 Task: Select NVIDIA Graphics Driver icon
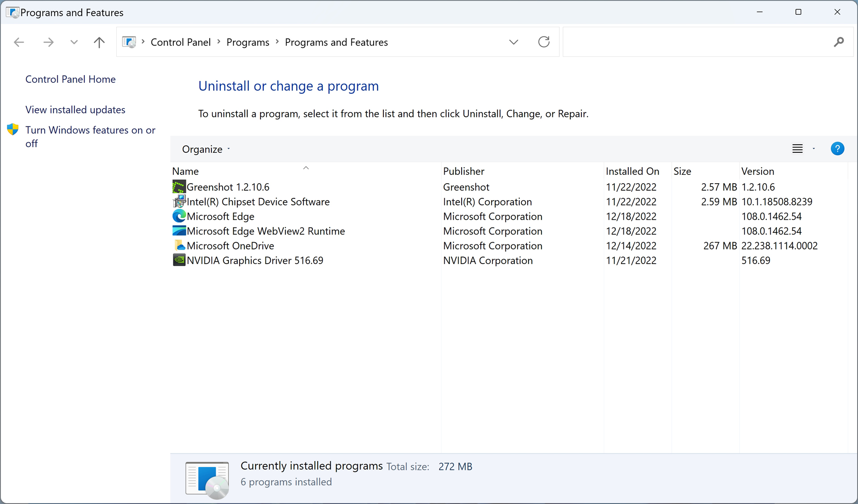(x=179, y=260)
